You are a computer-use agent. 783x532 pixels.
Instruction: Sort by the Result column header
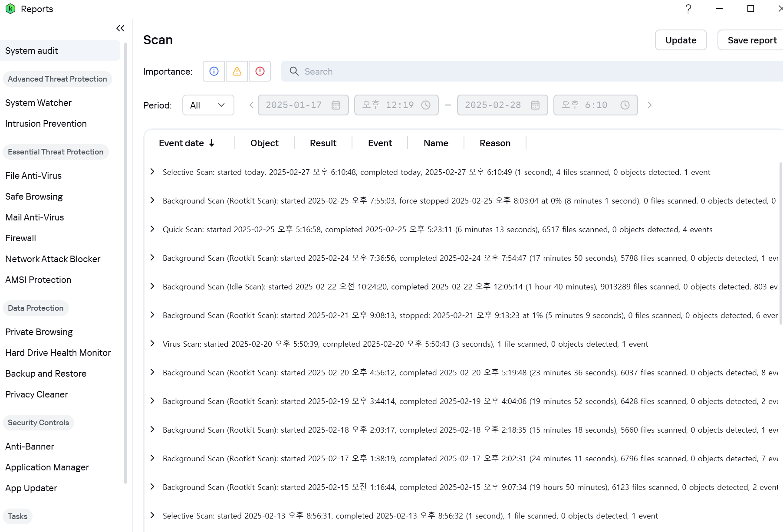click(x=323, y=143)
